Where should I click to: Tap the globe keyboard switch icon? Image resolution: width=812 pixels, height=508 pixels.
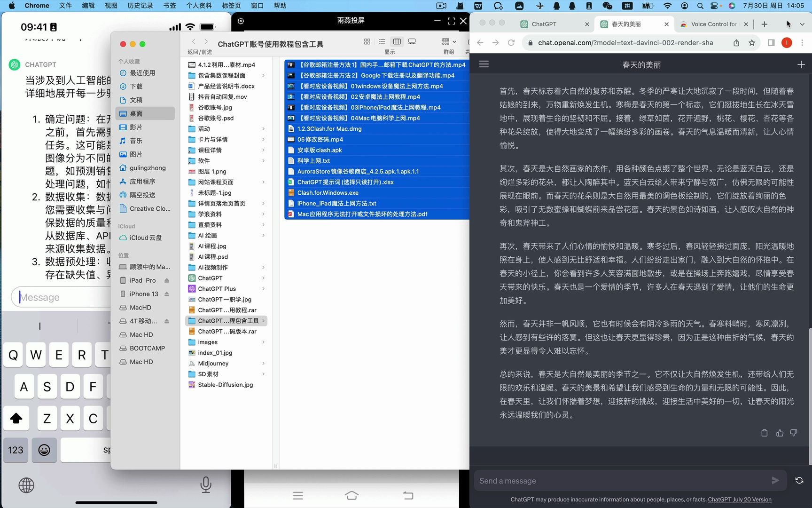click(26, 485)
